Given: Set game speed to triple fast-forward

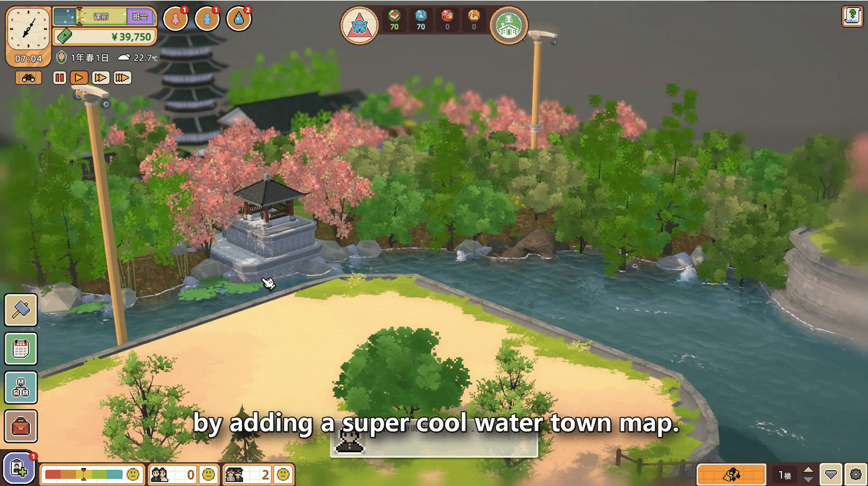Looking at the screenshot, I should 123,78.
